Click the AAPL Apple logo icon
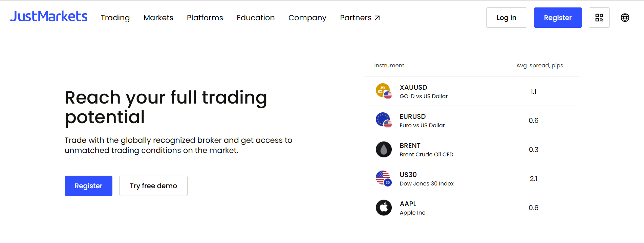This screenshot has width=644, height=243. click(384, 208)
